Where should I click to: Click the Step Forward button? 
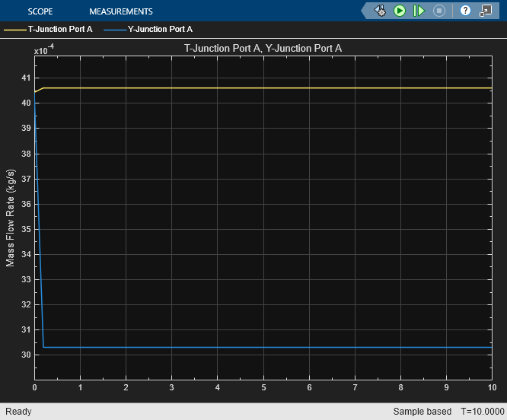click(x=419, y=11)
